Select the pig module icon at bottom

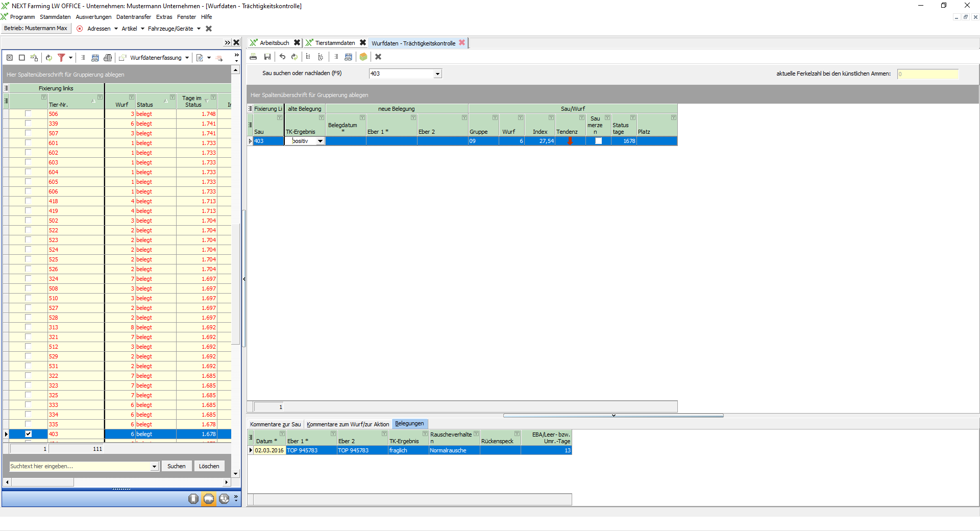209,499
